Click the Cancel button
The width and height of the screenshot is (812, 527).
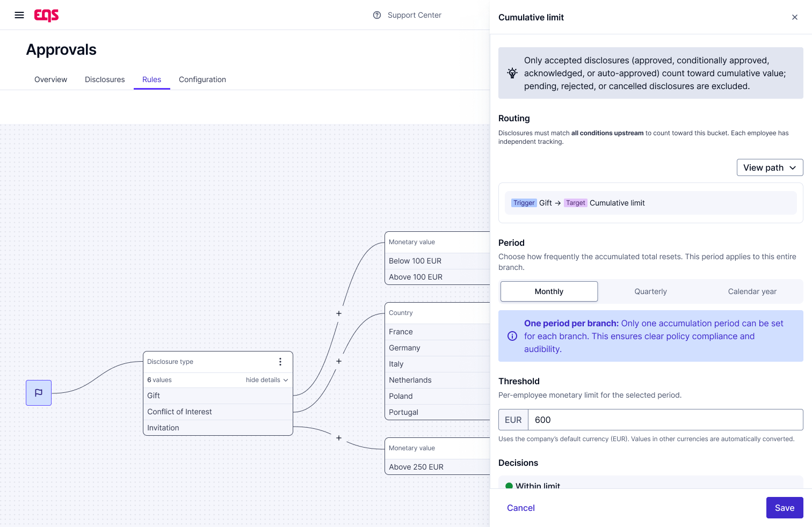click(x=521, y=508)
